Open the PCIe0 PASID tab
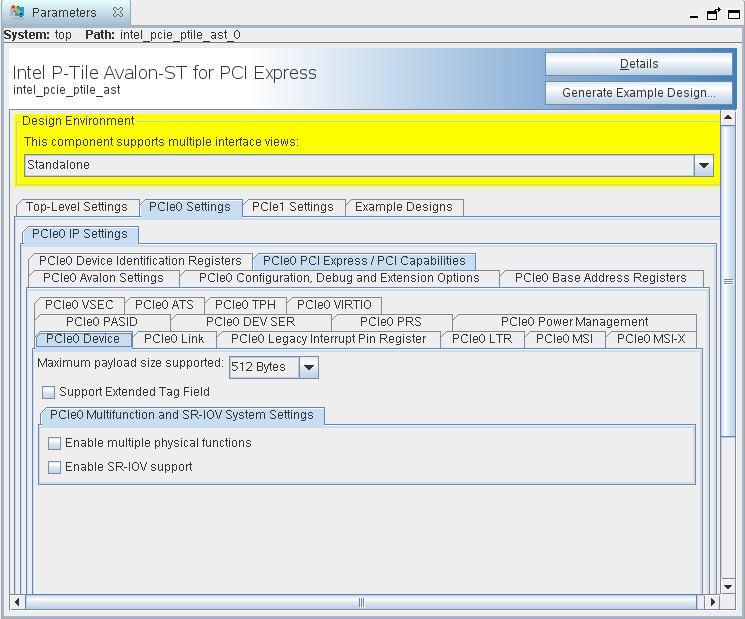This screenshot has width=745, height=619. click(x=102, y=322)
